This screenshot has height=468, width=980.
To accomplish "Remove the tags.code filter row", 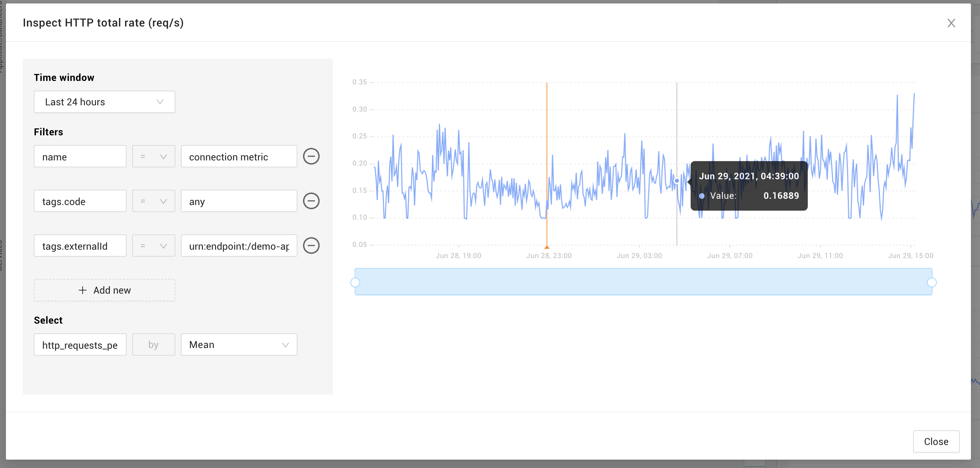I will tap(311, 201).
